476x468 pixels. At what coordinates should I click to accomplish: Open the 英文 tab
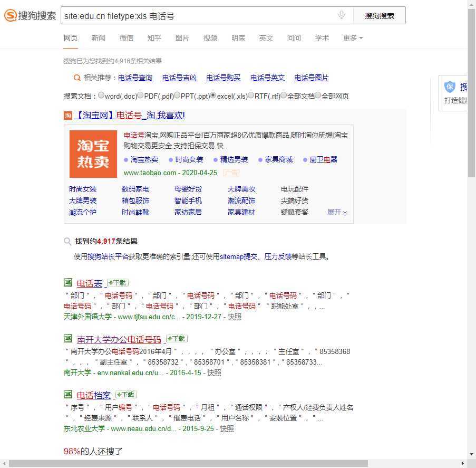tap(266, 38)
